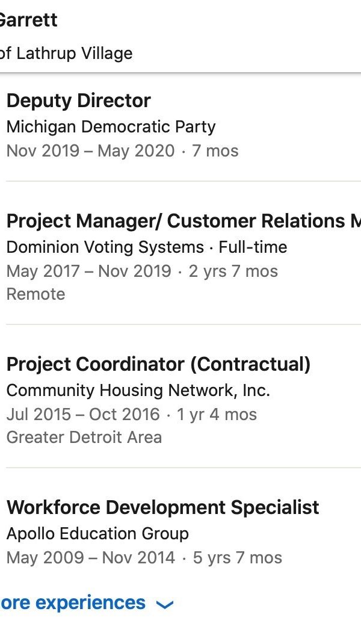Click the Jul 2015 – Oct 2016 dates
Screen dimensions: 361x644
(x=83, y=414)
